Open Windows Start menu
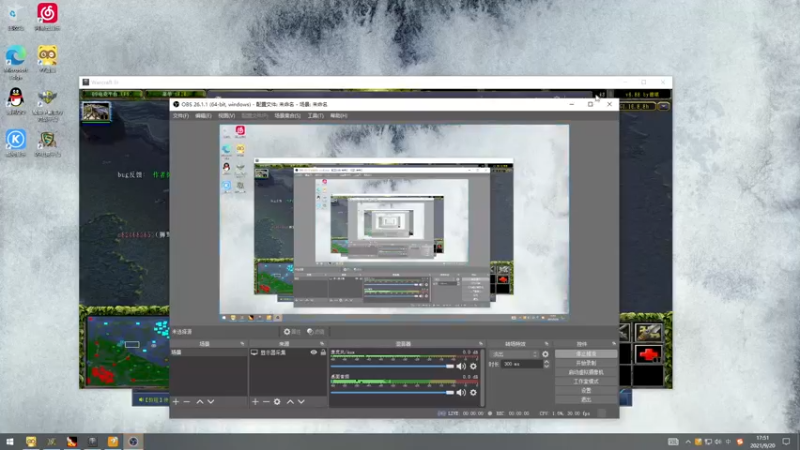 click(10, 441)
